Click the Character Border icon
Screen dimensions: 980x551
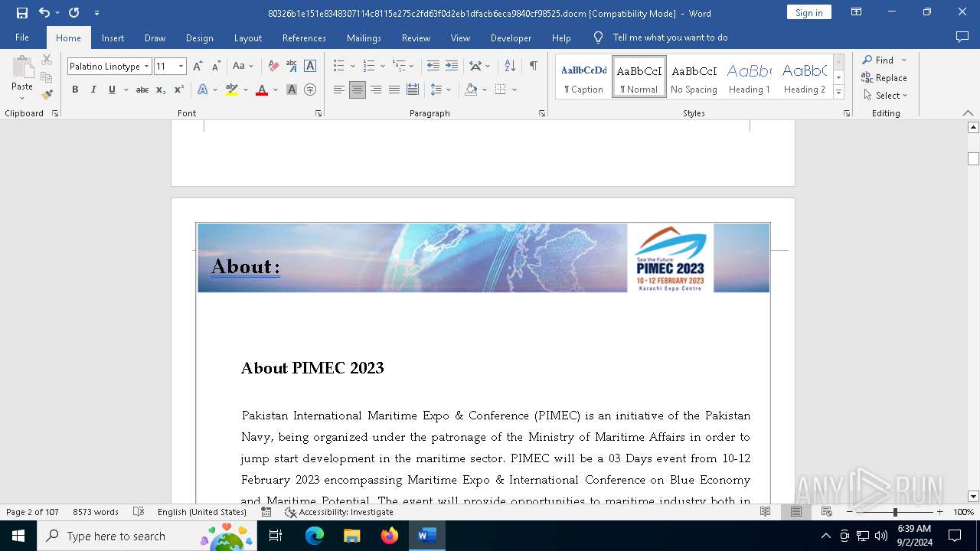coord(310,67)
